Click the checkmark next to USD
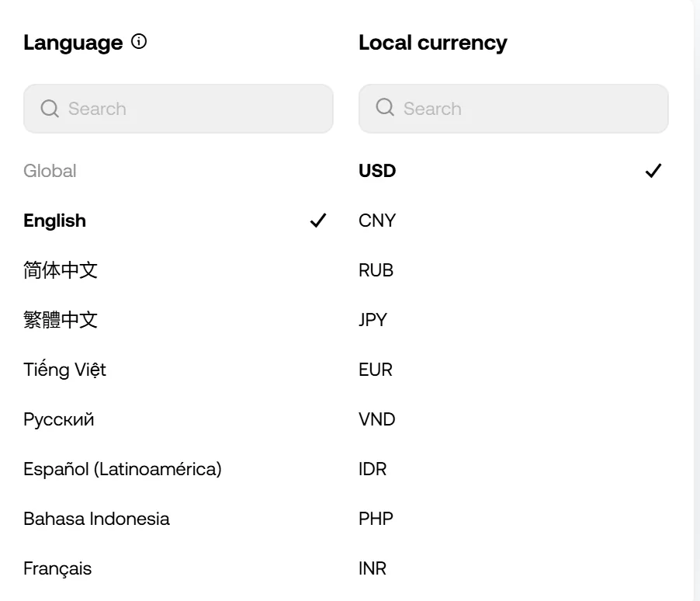700x601 pixels. (x=653, y=170)
